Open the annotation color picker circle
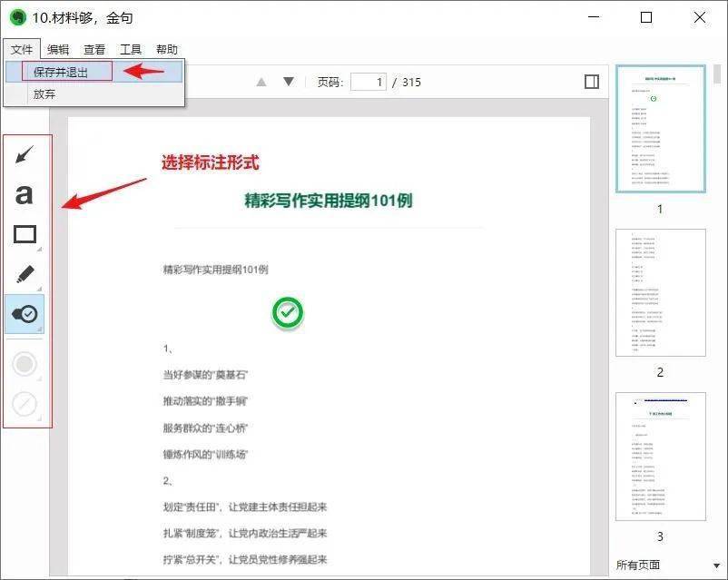728x580 pixels. [25, 364]
